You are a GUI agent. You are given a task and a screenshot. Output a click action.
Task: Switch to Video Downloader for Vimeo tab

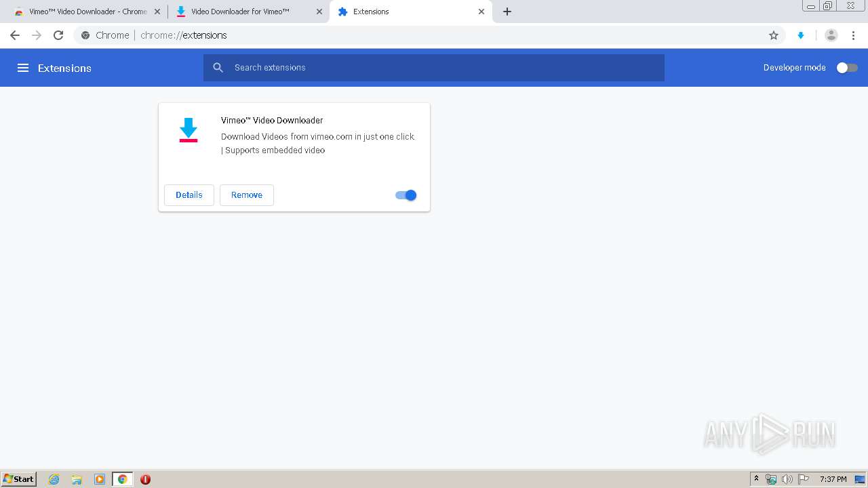pyautogui.click(x=248, y=12)
